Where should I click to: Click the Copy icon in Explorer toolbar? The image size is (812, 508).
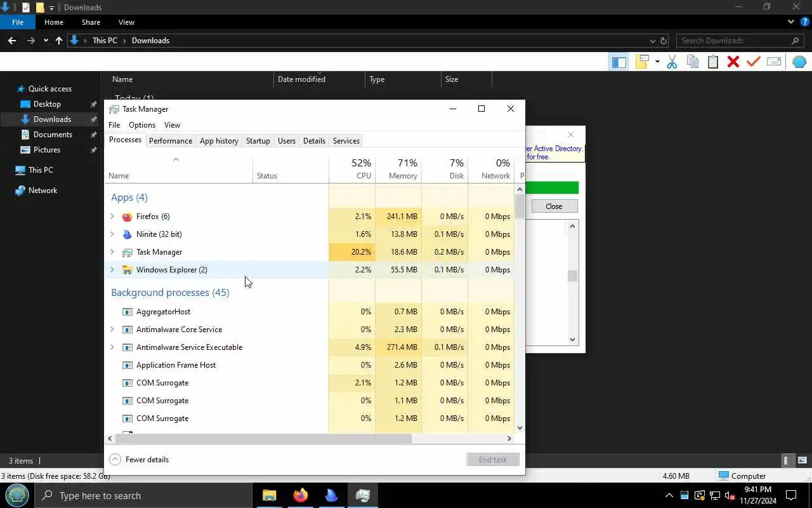click(x=693, y=62)
